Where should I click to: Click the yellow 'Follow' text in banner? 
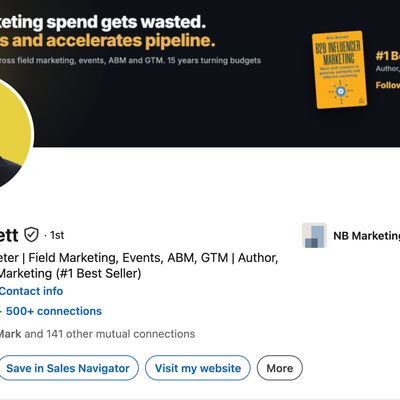coord(388,85)
